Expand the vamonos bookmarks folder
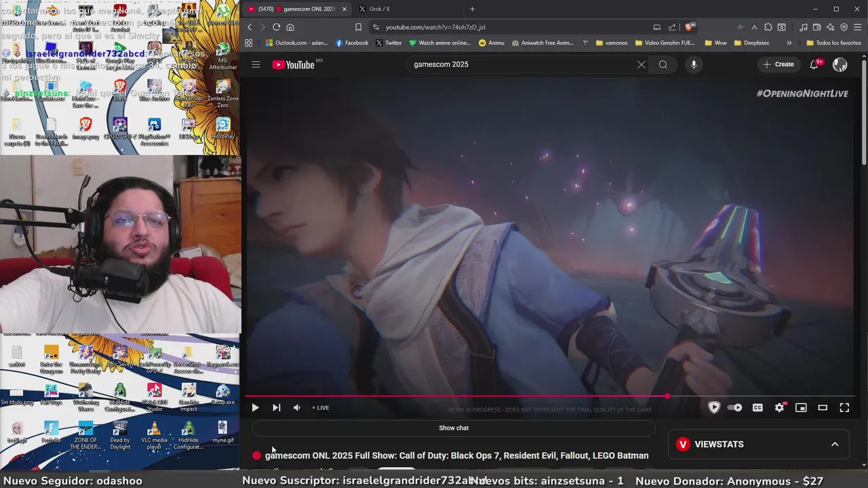 click(x=612, y=43)
